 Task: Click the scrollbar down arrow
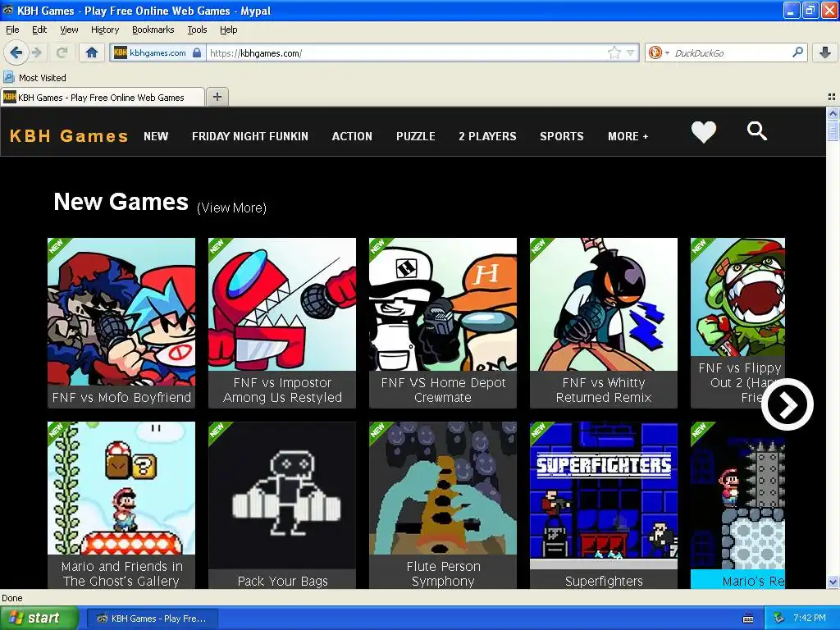(x=833, y=582)
